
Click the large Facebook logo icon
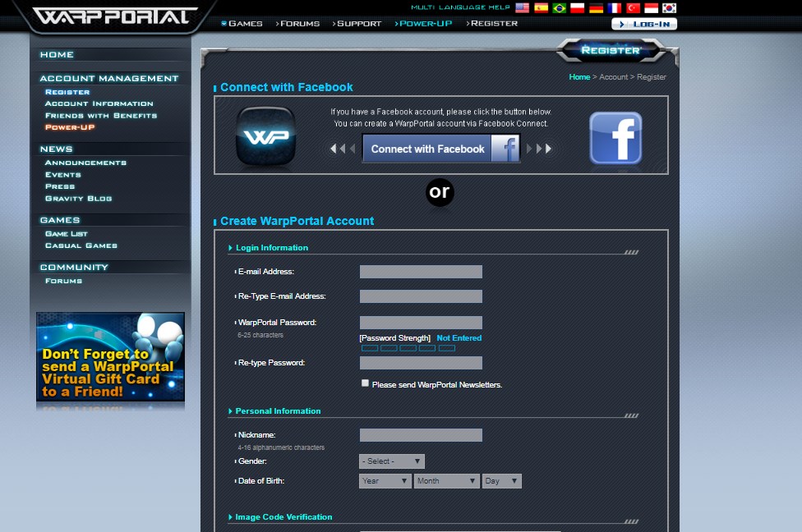[x=615, y=139]
